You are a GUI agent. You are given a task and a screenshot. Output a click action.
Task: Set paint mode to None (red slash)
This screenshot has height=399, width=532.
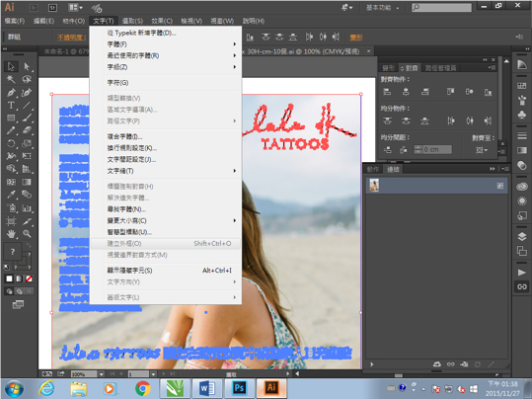(x=30, y=279)
